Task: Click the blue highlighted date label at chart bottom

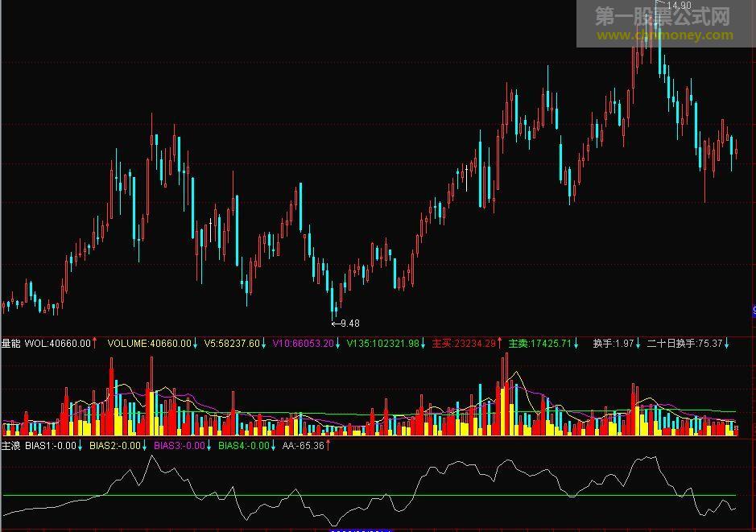Action: (x=360, y=530)
